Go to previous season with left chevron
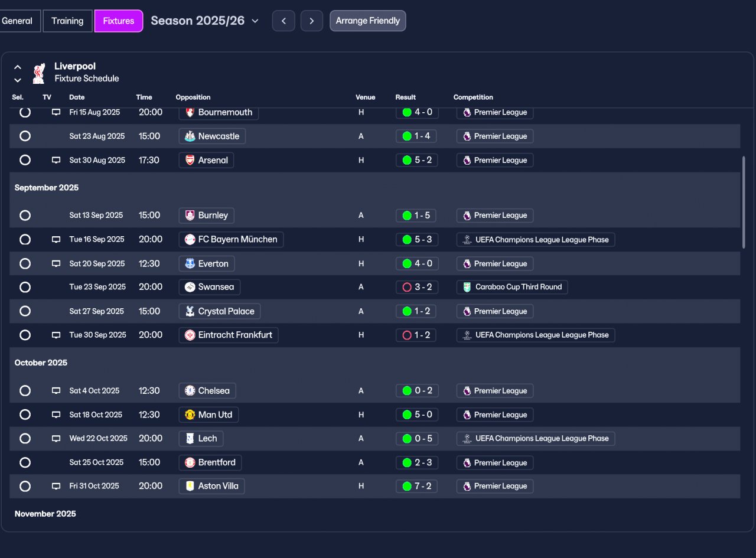The height and width of the screenshot is (558, 756). click(283, 21)
